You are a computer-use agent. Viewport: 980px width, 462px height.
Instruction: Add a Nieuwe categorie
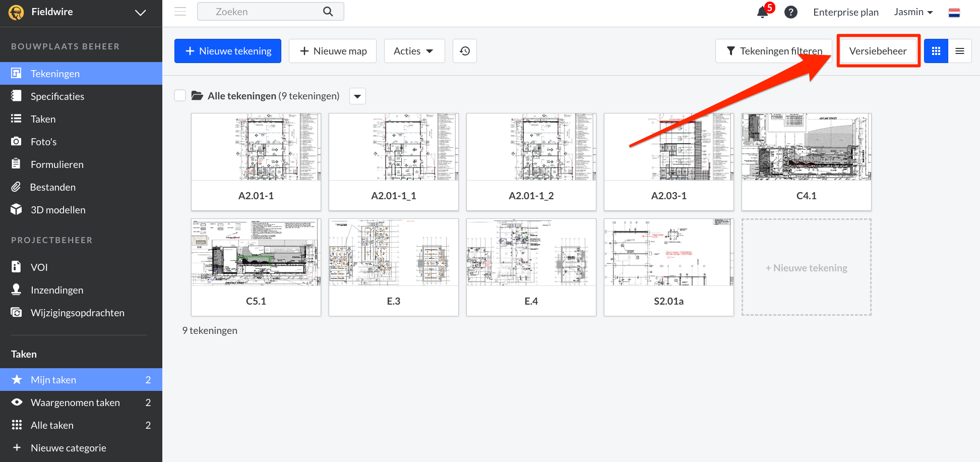click(81, 448)
